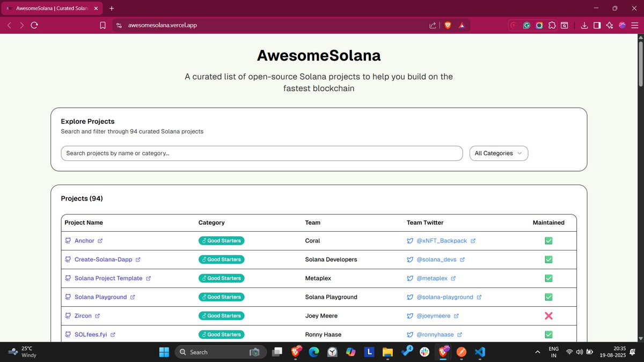The width and height of the screenshot is (644, 362).
Task: Click the green maintained checkmark for Anchor
Action: (x=548, y=241)
